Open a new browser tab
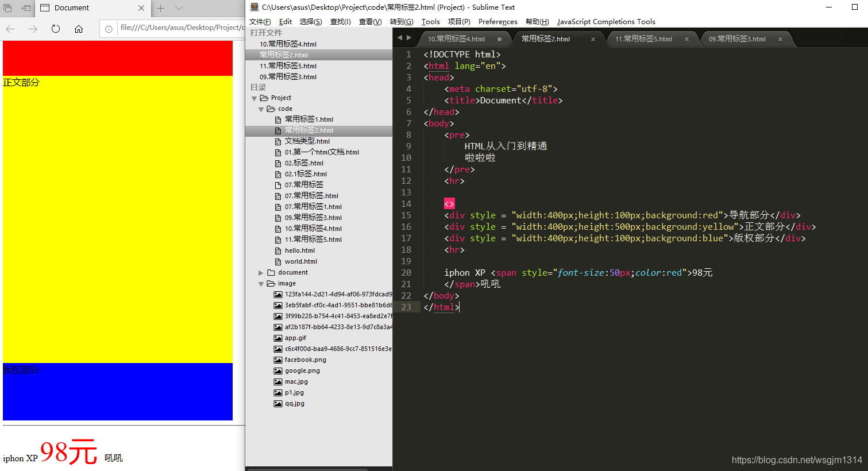 tap(161, 8)
